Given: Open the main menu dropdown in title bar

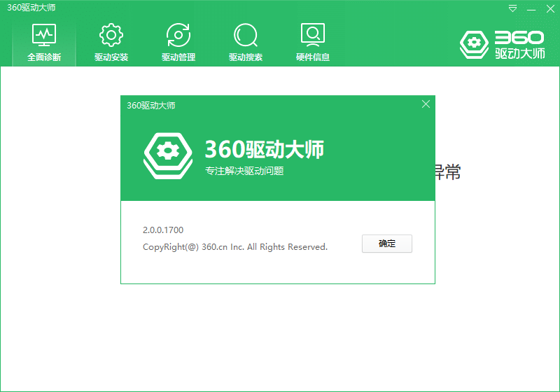Looking at the screenshot, I should [512, 8].
